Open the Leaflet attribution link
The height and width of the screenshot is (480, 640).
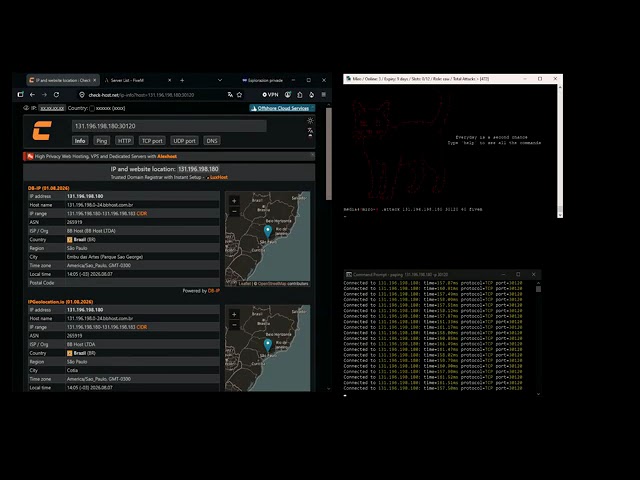[x=244, y=284]
